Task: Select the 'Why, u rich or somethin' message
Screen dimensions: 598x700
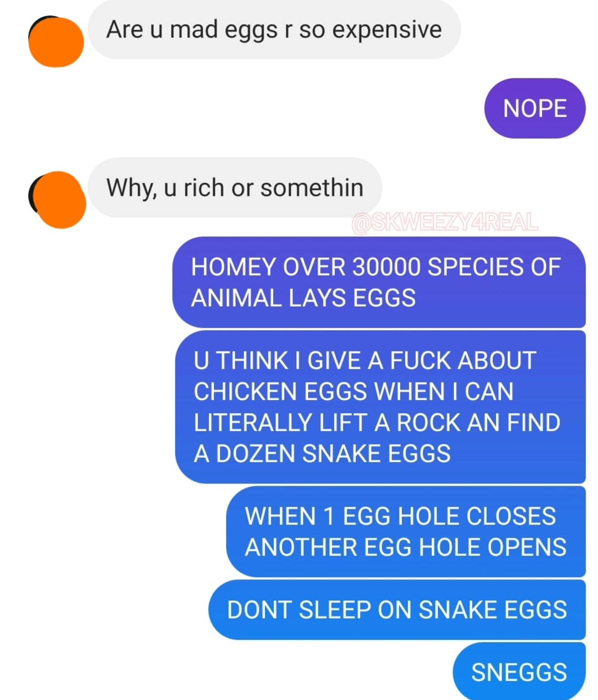Action: click(x=235, y=188)
